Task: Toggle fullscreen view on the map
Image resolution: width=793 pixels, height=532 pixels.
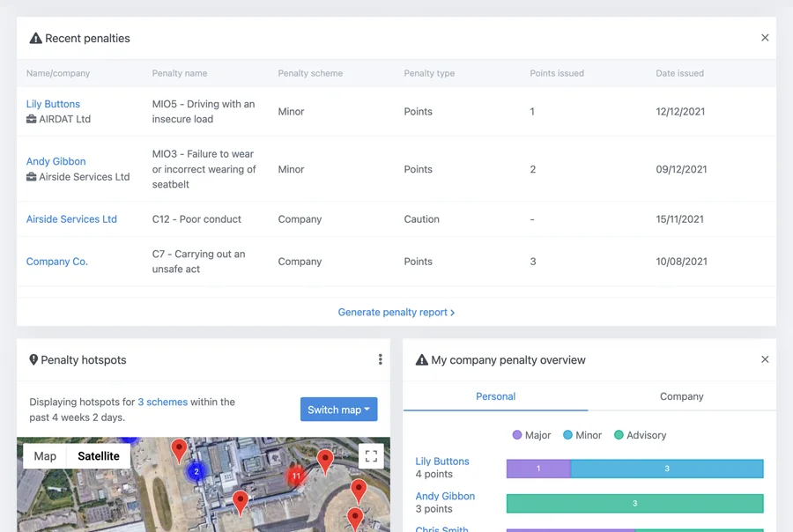Action: 371,456
